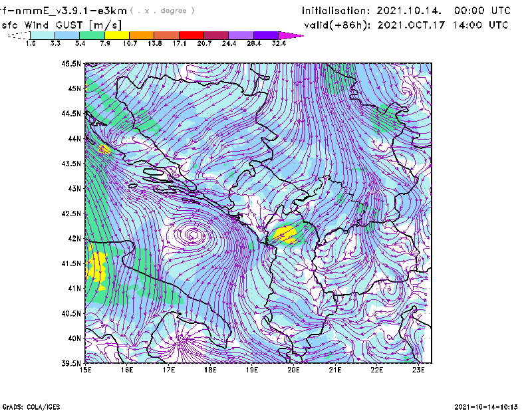Click the 2021-10-14-10:13 timestamp
The image size is (532, 411).
pos(486,407)
